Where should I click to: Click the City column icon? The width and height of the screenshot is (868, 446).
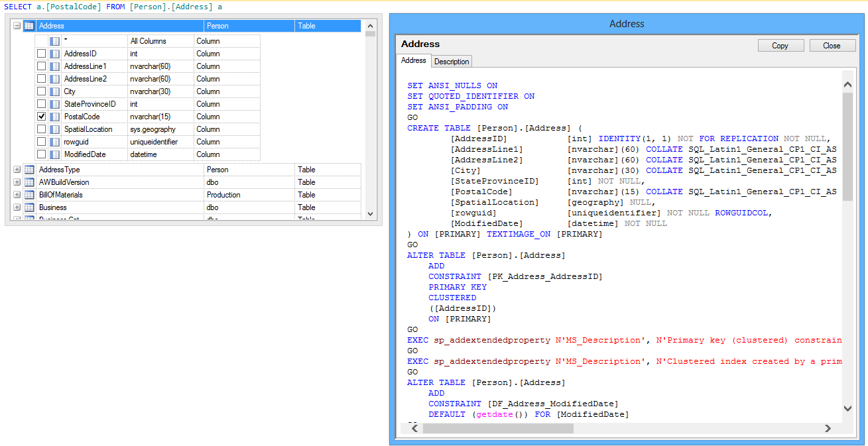[x=55, y=91]
